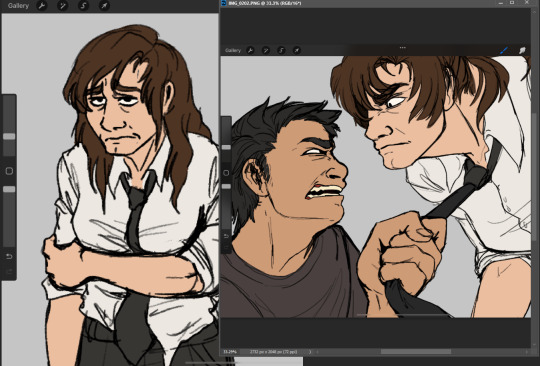This screenshot has width=540, height=366.
Task: Select the Smudge tool in right window
Action: (x=522, y=50)
